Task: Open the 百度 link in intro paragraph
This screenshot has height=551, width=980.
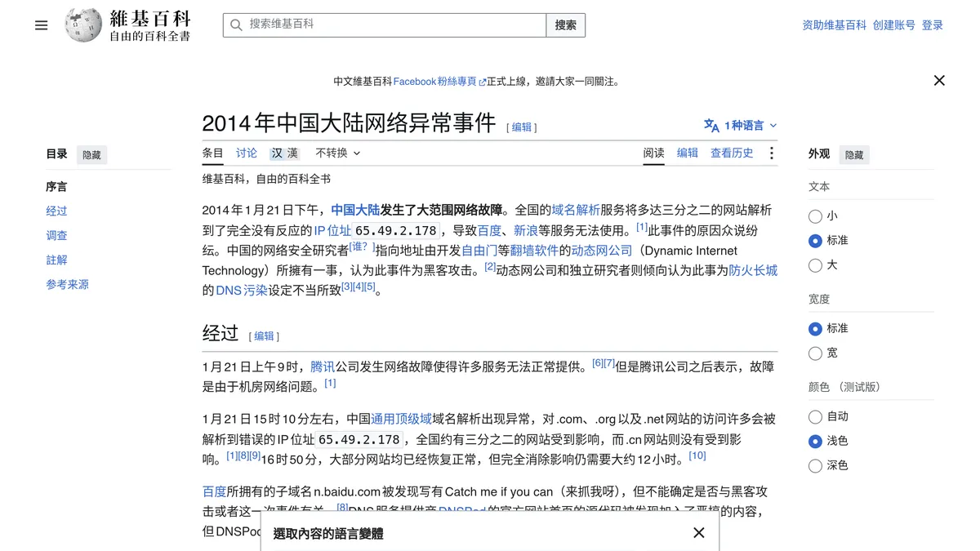Action: tap(489, 230)
